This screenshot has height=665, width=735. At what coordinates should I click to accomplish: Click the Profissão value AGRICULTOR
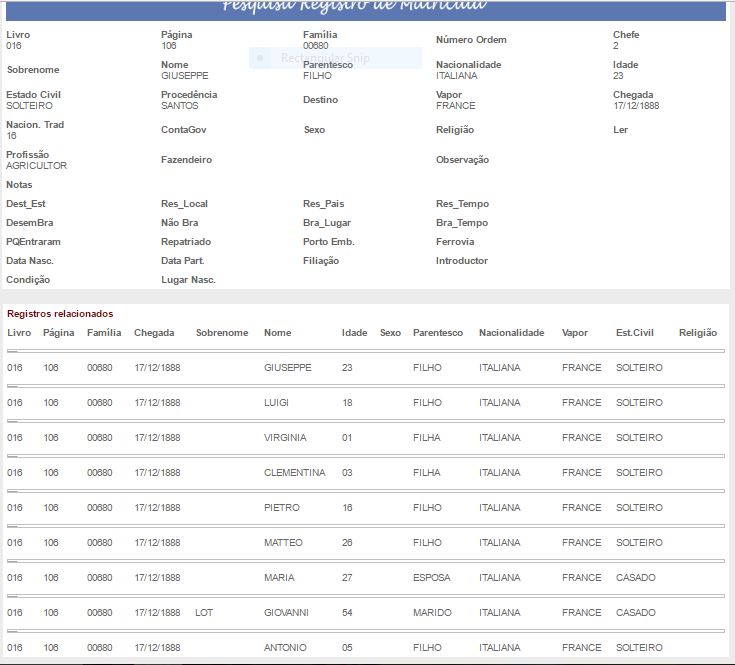click(x=36, y=166)
